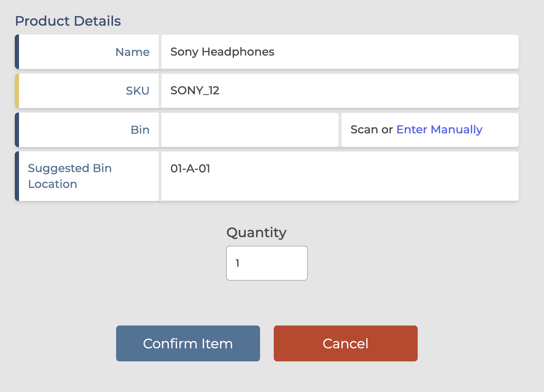Click the SONY_12 SKU value

[195, 91]
